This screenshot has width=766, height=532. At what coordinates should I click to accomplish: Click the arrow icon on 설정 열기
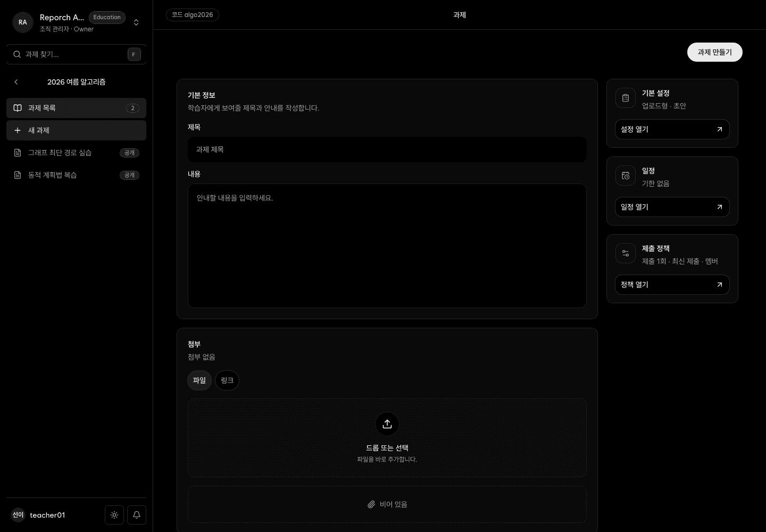point(720,129)
